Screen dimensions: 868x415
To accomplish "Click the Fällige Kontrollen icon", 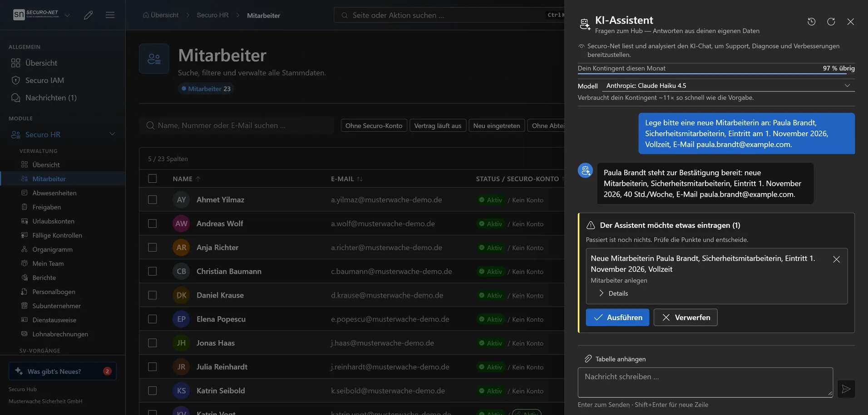I will [x=25, y=235].
